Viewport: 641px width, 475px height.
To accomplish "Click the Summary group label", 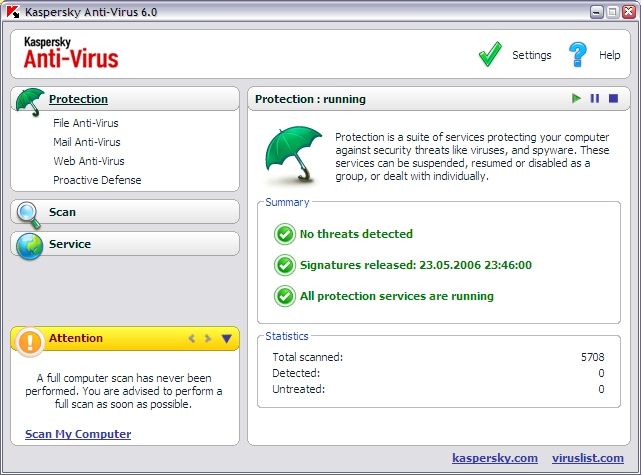I will click(x=287, y=202).
